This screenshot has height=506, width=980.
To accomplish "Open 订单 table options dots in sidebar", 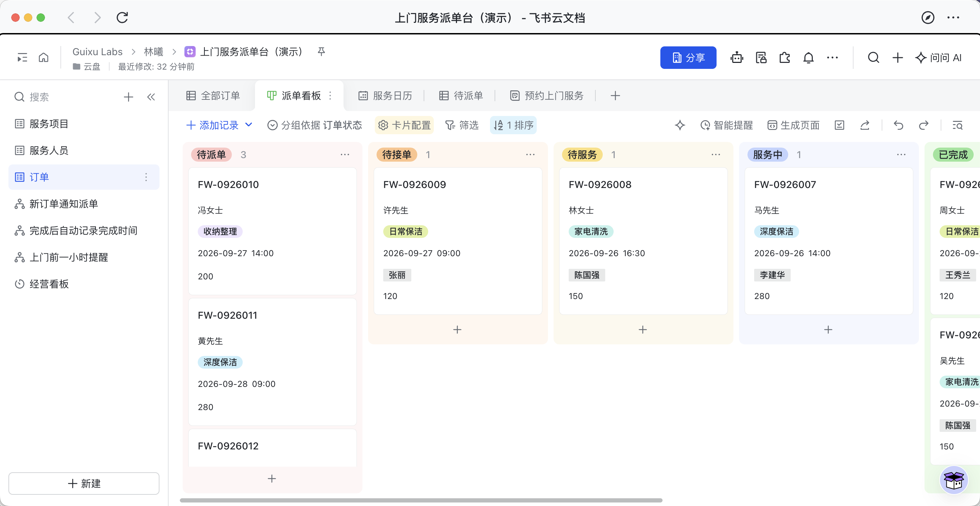I will (146, 177).
